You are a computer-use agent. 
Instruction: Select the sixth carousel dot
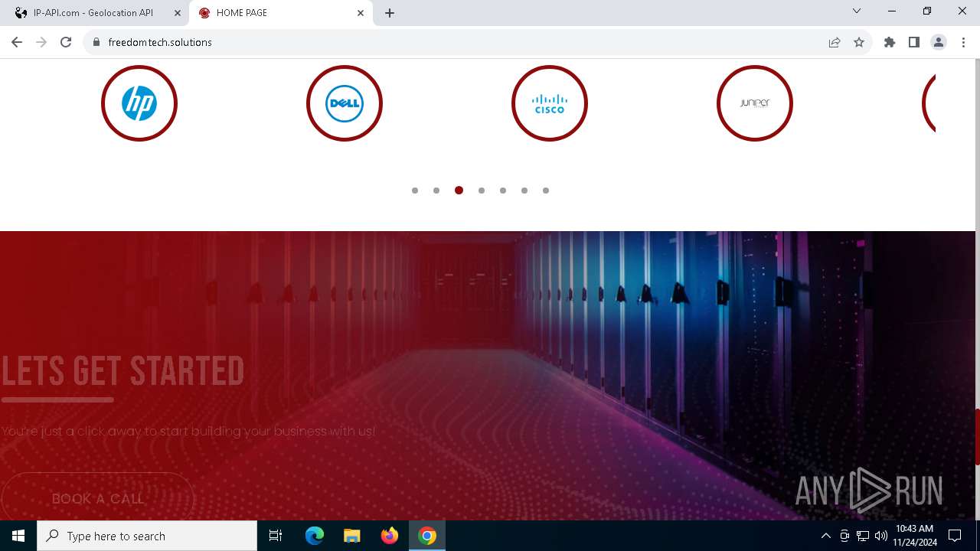tap(524, 191)
